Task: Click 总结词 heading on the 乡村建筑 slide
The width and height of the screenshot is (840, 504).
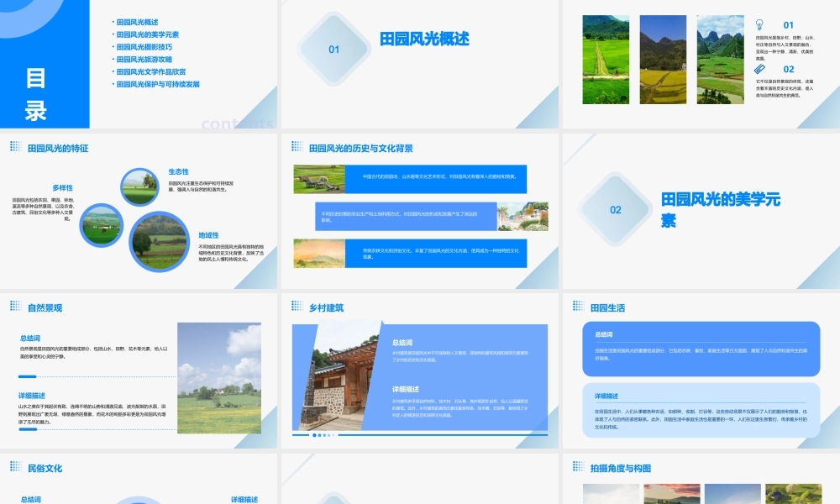Action: 402,342
